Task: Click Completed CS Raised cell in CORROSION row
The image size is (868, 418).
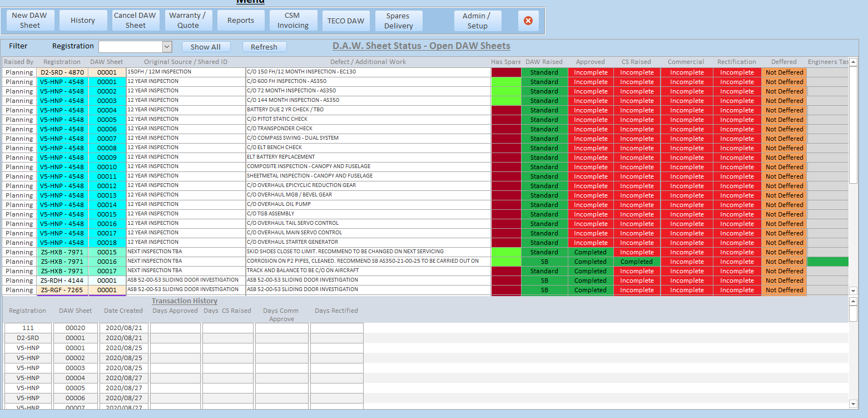Action: tap(637, 262)
